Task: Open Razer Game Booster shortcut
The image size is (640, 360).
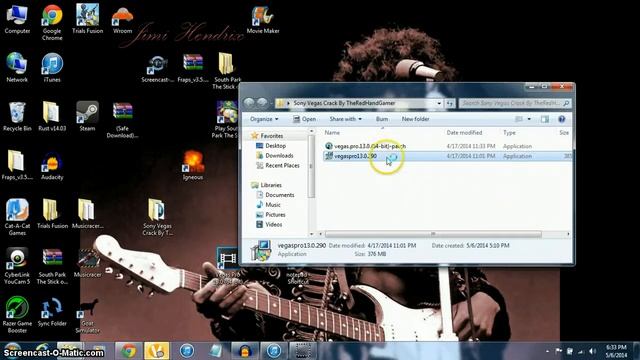Action: coord(17,315)
